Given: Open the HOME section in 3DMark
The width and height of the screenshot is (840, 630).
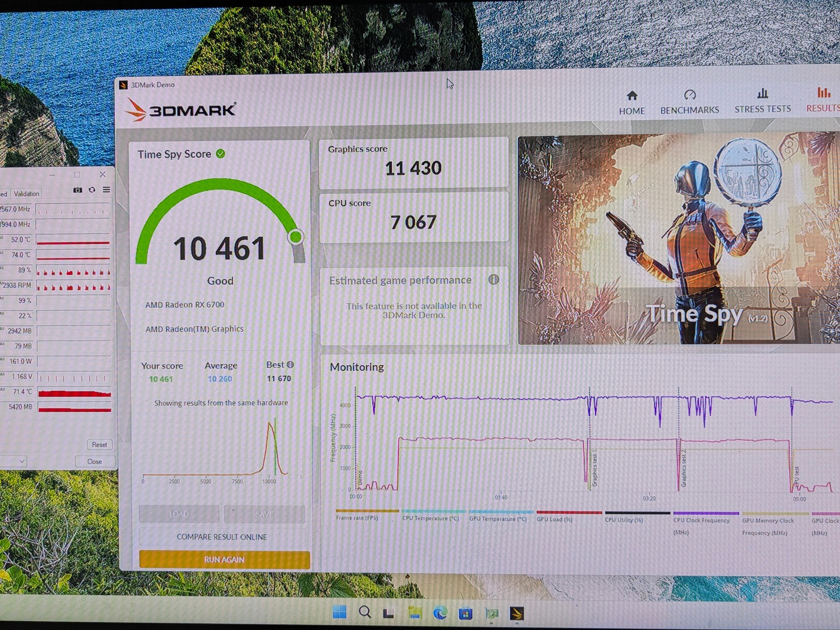Looking at the screenshot, I should [x=632, y=103].
